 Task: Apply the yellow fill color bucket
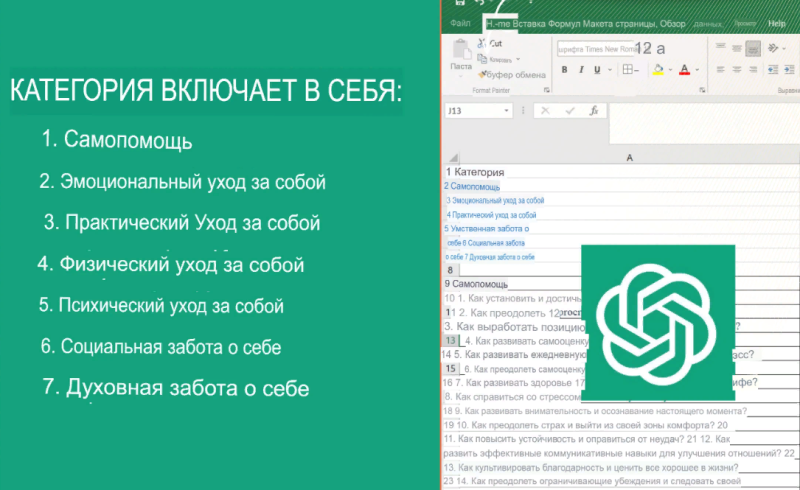point(658,69)
